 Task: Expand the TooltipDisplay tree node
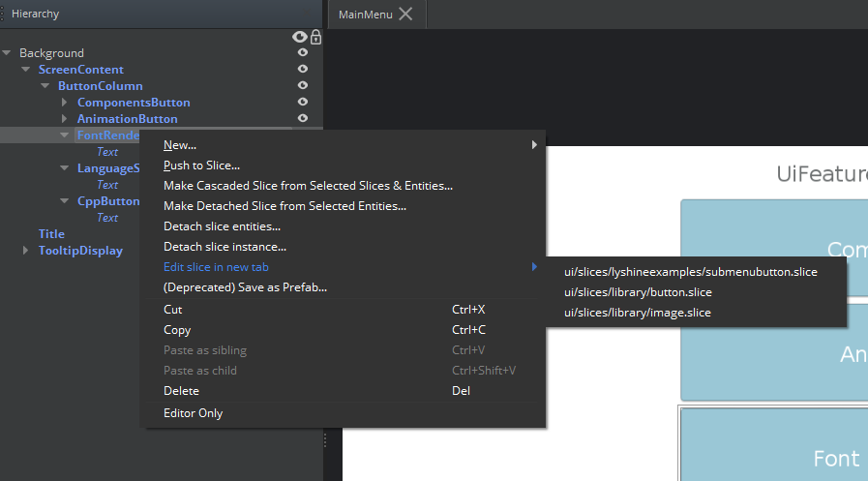click(x=26, y=251)
